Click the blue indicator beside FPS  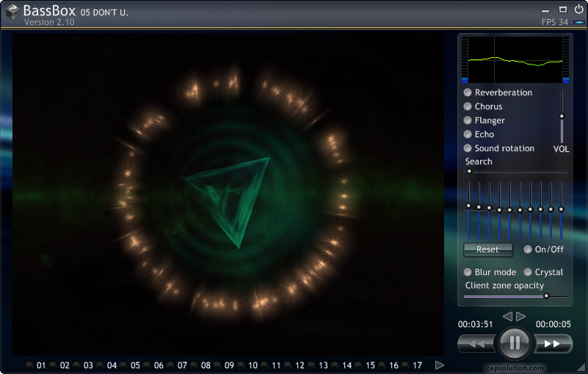579,23
